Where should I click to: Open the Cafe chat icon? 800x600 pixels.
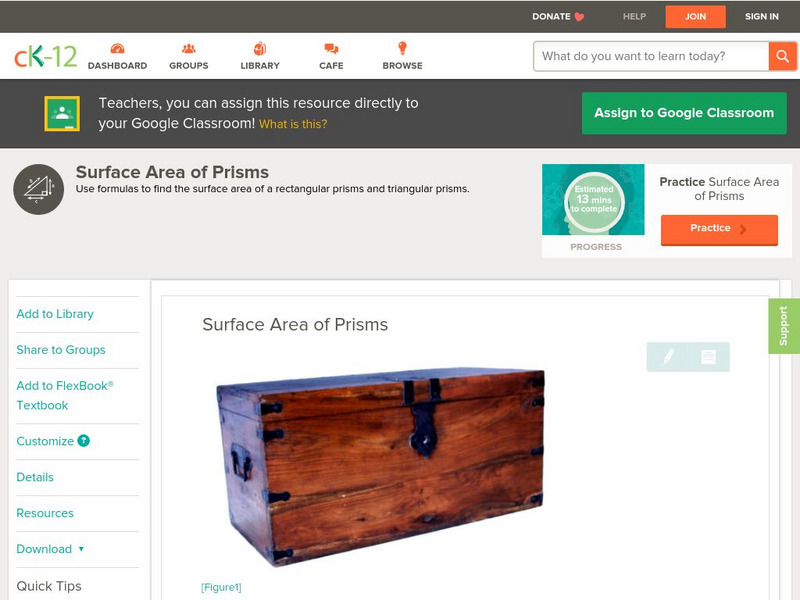[331, 49]
